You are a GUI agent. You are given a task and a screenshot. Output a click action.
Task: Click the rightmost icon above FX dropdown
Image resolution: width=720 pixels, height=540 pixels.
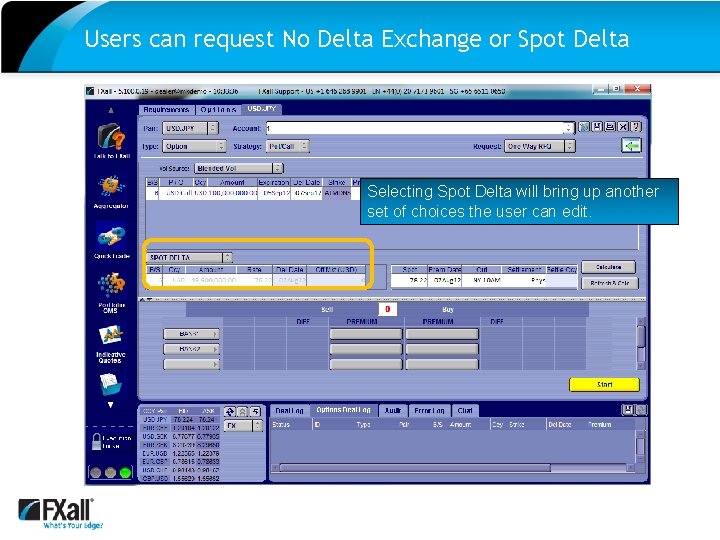(x=256, y=412)
